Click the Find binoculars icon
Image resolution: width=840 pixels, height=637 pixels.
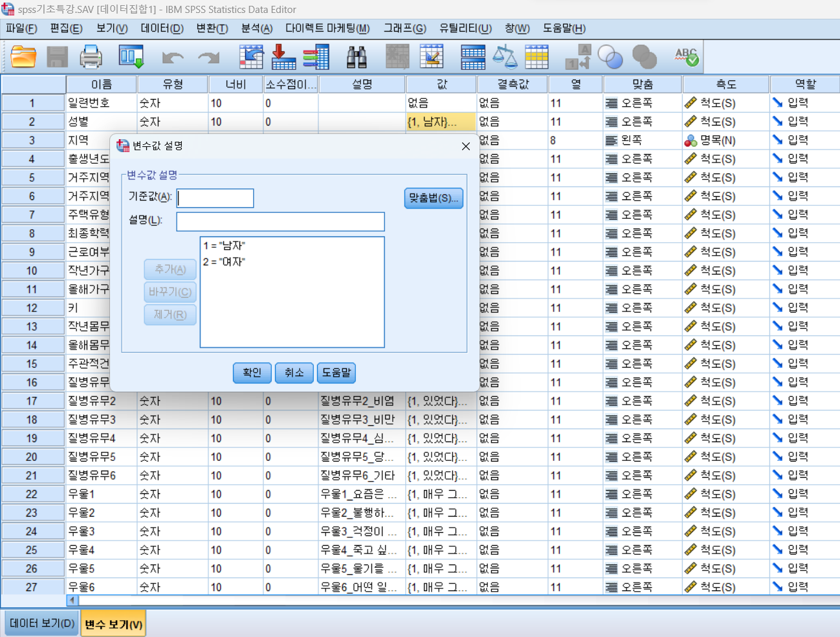[357, 57]
